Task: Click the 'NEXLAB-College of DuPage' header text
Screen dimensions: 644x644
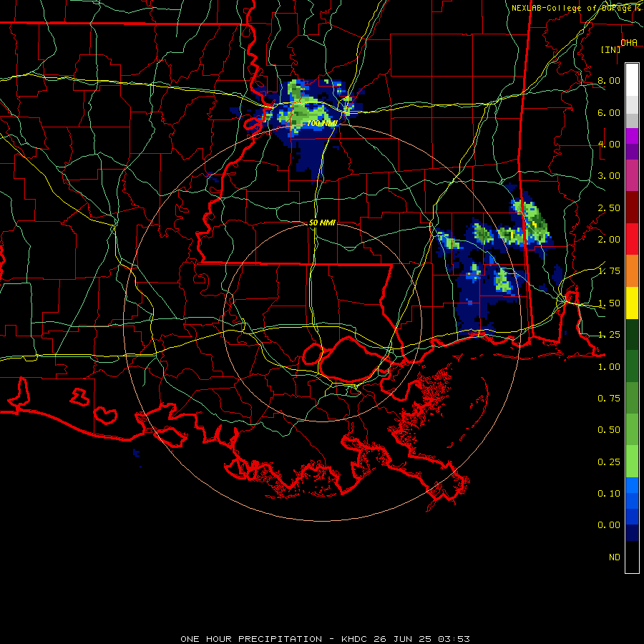Action: pyautogui.click(x=571, y=8)
